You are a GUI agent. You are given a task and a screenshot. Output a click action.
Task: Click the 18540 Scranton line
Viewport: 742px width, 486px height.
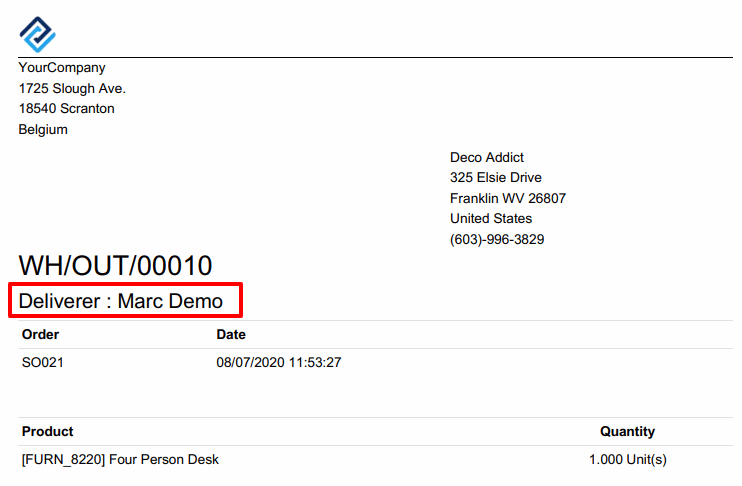[x=66, y=109]
